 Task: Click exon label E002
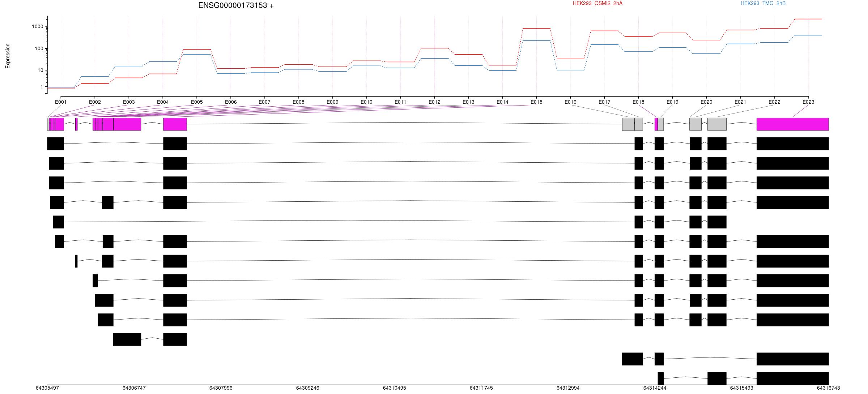click(95, 102)
